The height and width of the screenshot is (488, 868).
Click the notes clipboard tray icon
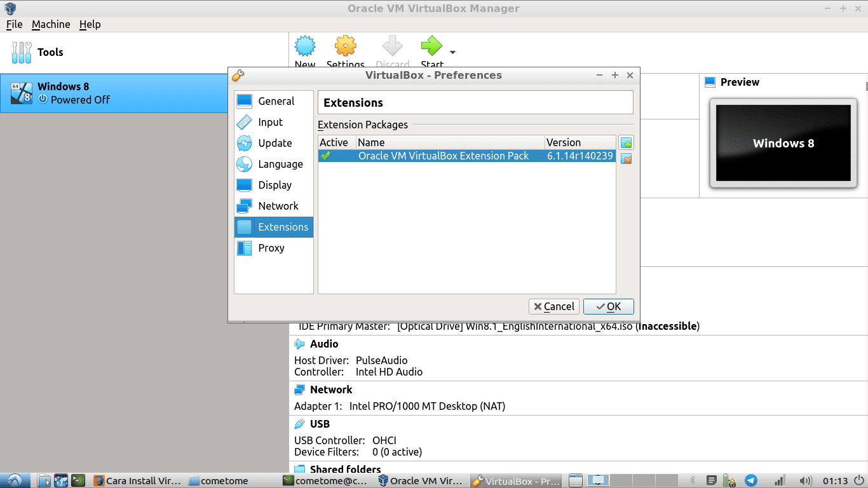(712, 481)
